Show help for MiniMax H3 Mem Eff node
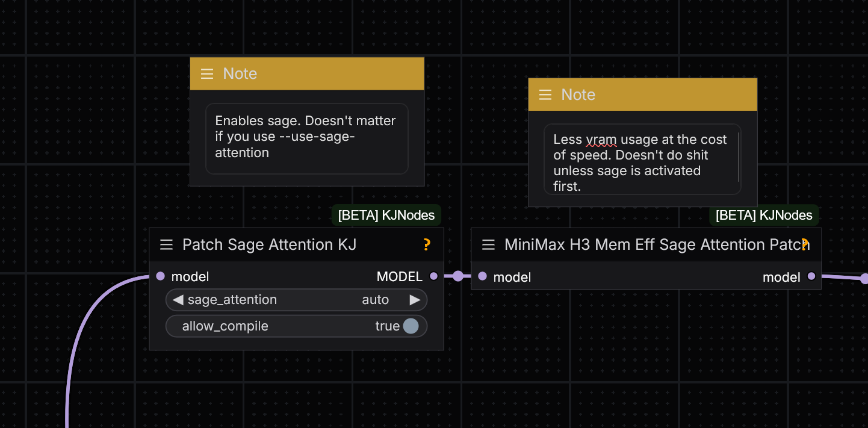The width and height of the screenshot is (868, 428). 804,244
